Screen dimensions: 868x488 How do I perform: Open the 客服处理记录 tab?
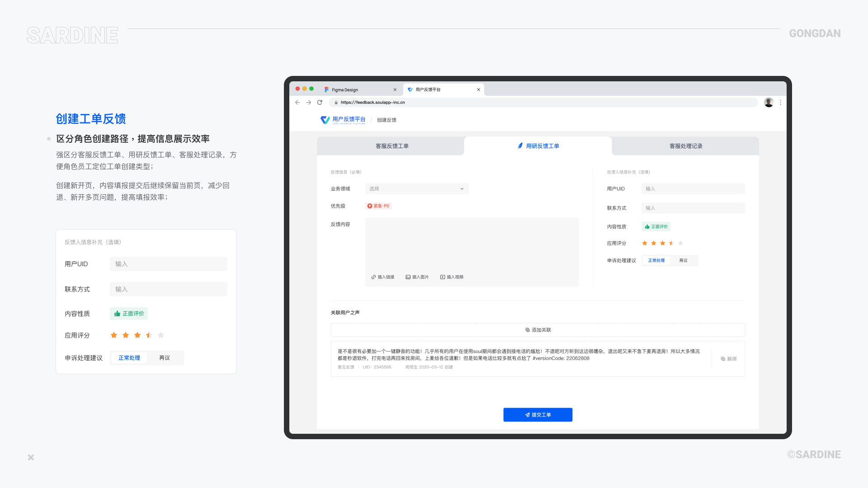coord(686,146)
